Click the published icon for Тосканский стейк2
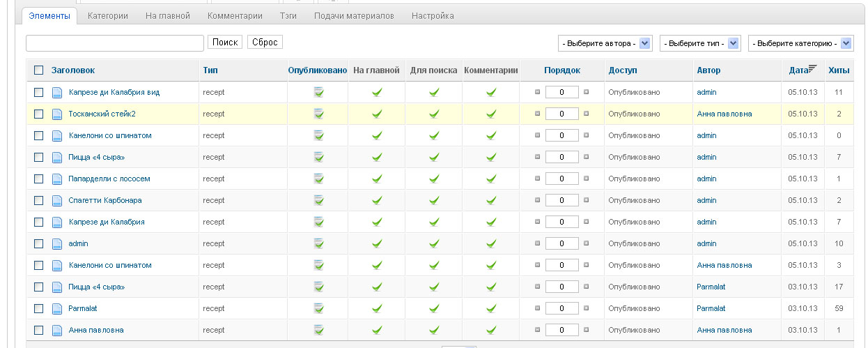The height and width of the screenshot is (348, 868). (x=318, y=114)
